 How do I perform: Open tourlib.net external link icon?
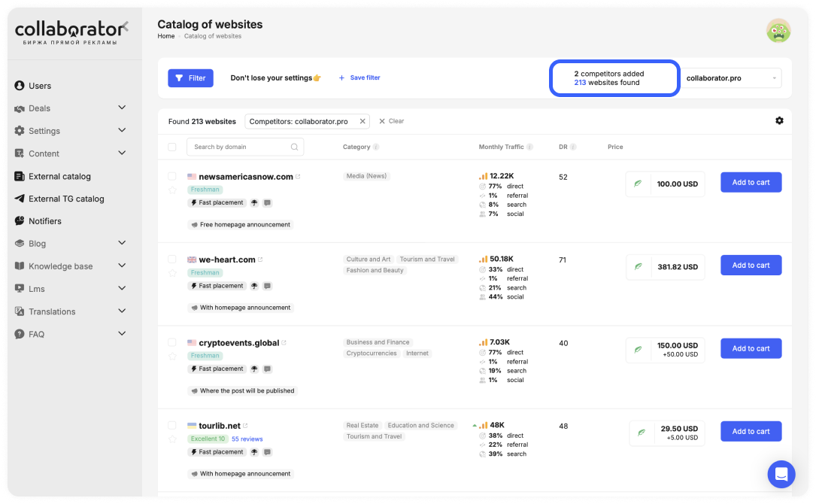245,425
